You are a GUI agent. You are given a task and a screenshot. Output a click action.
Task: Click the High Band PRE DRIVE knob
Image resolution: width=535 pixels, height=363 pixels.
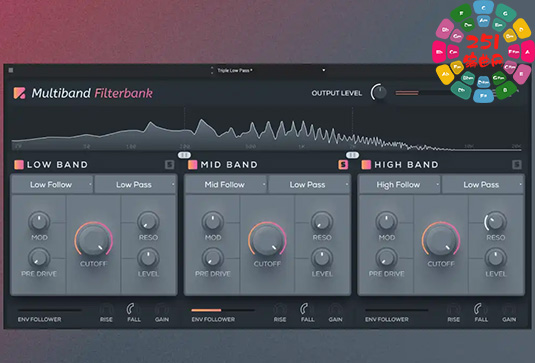[386, 258]
